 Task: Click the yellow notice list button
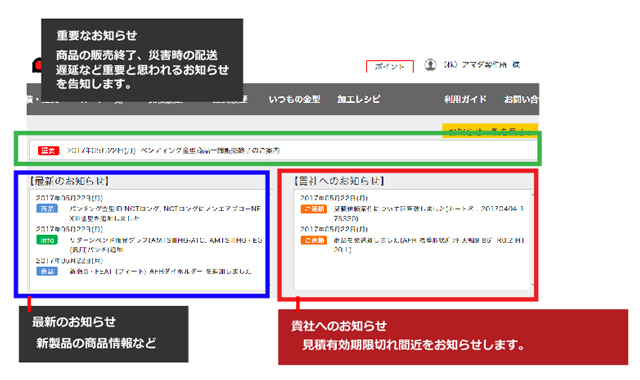[x=490, y=130]
